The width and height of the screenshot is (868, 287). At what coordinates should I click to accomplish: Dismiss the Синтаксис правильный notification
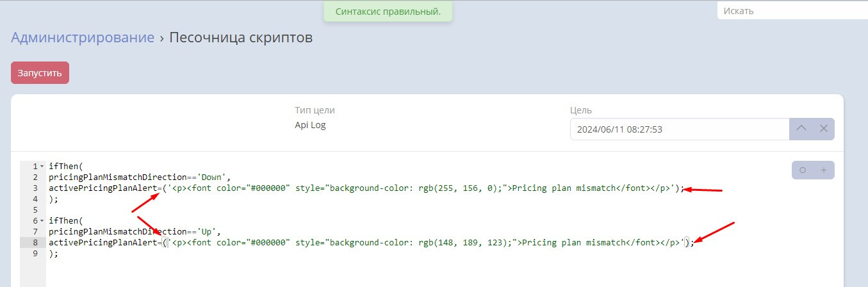[x=388, y=12]
